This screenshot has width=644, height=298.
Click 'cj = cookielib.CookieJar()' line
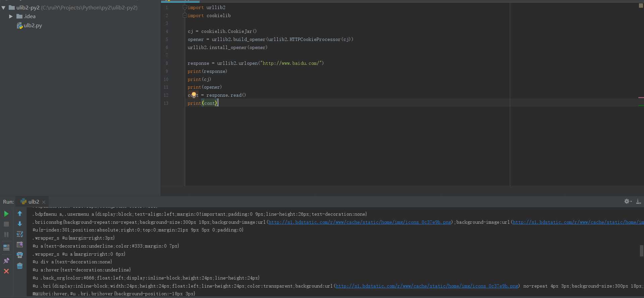coord(222,31)
